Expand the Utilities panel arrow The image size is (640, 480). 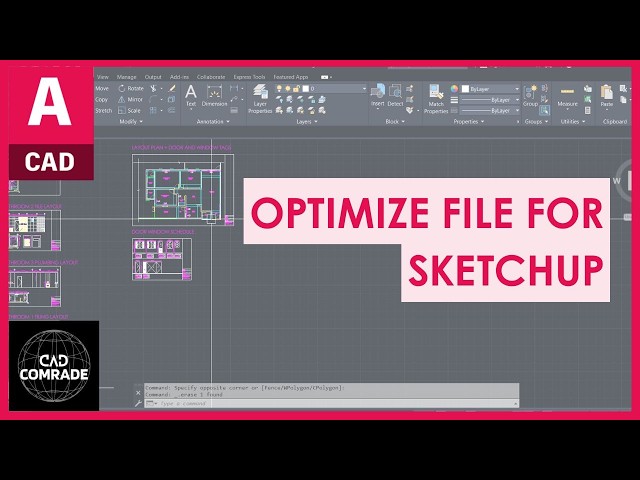(x=583, y=122)
